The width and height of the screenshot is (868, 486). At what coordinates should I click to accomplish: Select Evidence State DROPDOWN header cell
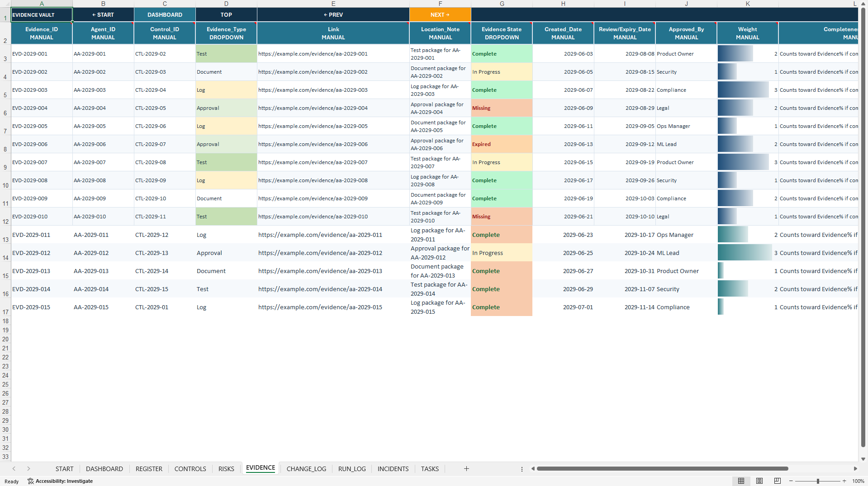[502, 33]
